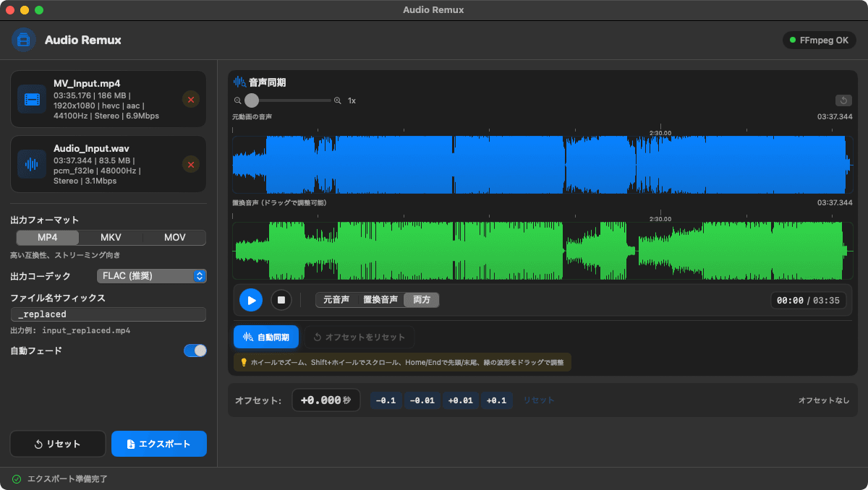Remove MV_Input.mp4 using its red X
868x490 pixels.
tap(190, 99)
